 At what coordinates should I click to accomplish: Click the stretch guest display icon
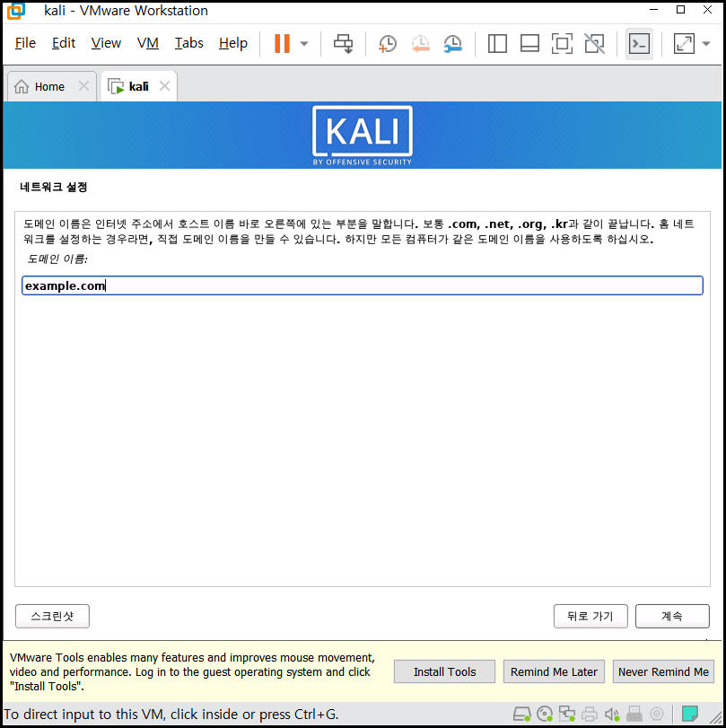tap(684, 44)
